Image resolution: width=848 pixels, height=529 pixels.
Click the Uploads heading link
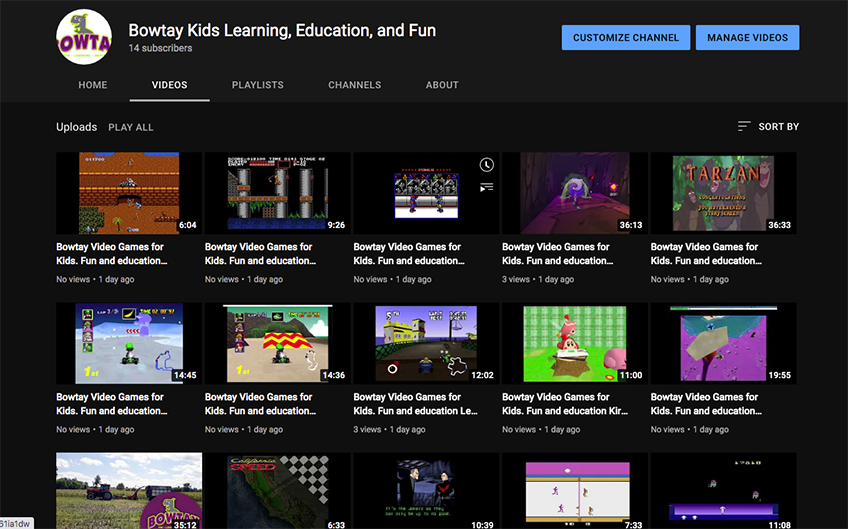(x=76, y=127)
